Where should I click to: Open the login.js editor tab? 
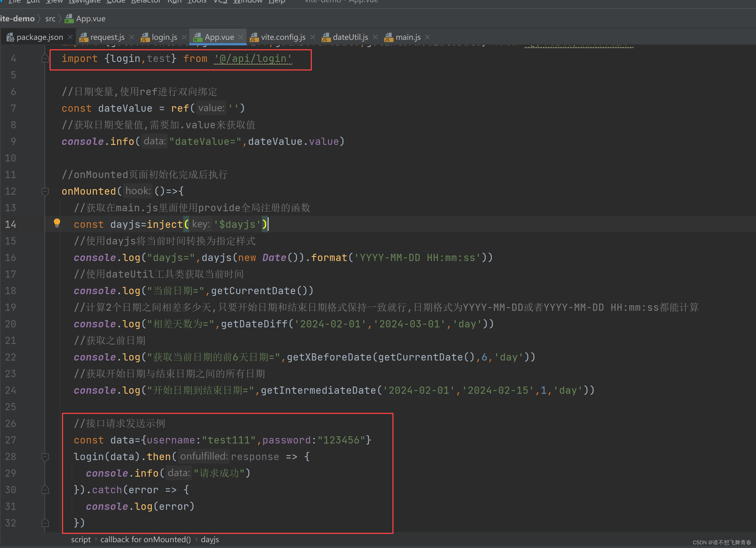164,37
